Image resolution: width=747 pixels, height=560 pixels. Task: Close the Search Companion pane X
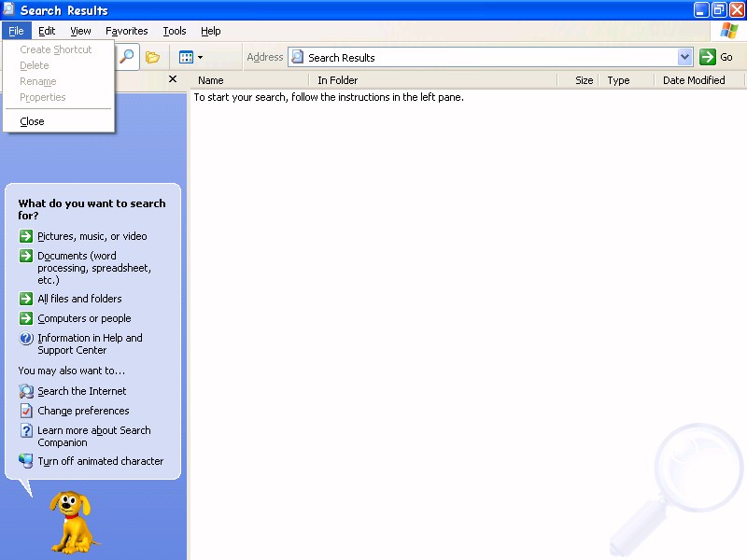tap(173, 79)
